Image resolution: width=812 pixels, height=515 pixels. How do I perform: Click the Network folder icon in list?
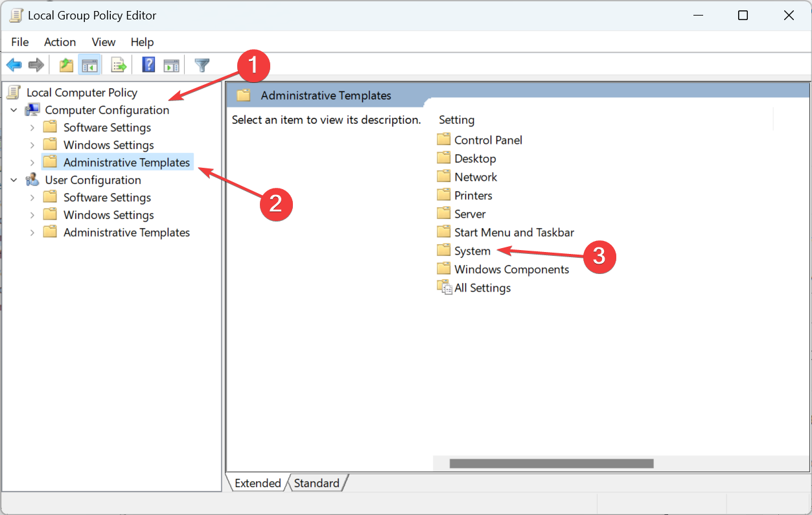click(x=444, y=176)
